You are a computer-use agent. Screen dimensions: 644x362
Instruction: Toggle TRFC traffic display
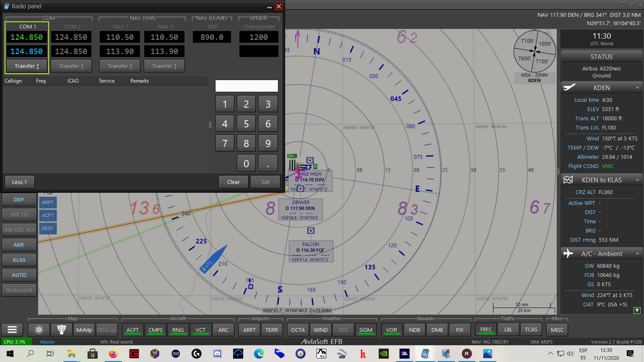pyautogui.click(x=486, y=330)
